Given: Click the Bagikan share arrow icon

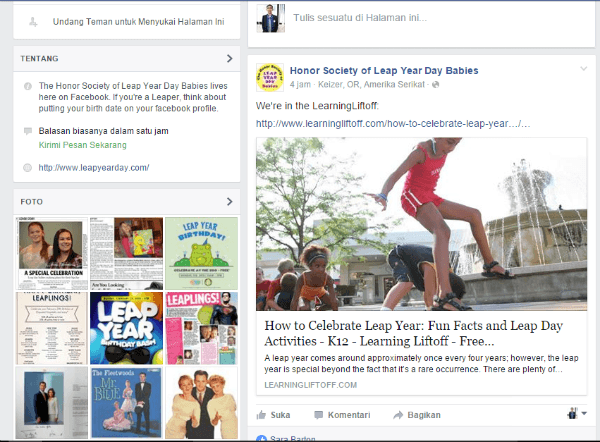Looking at the screenshot, I should point(398,415).
